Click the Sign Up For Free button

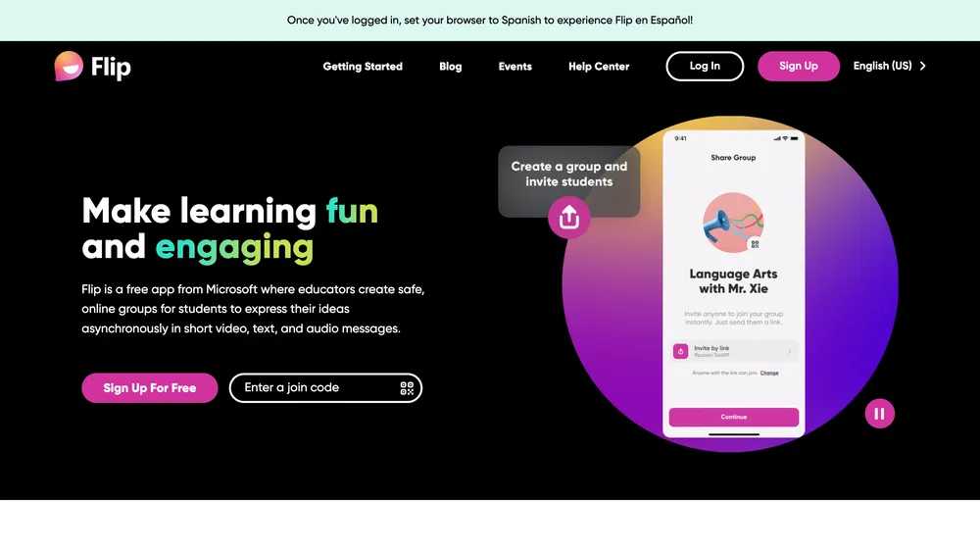point(149,388)
